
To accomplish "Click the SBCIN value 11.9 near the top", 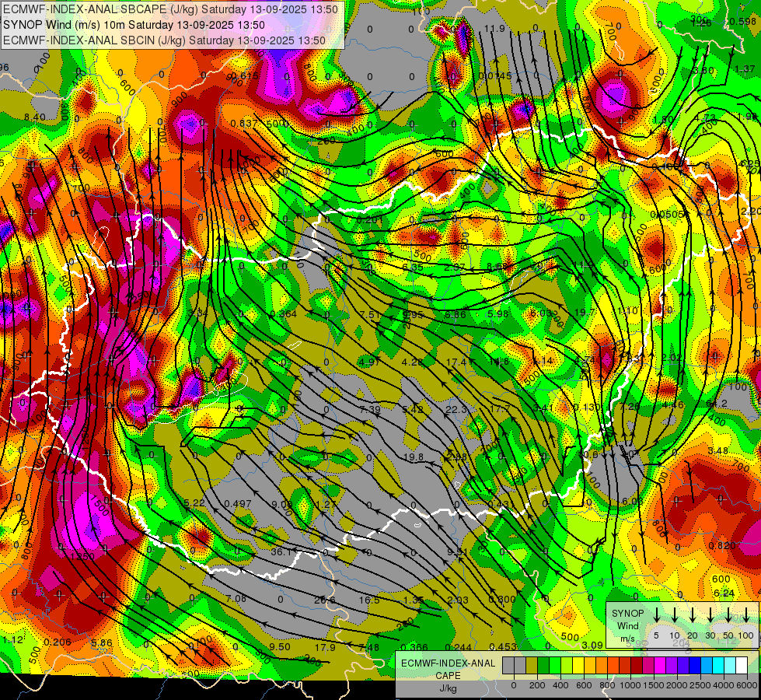I will click(494, 29).
